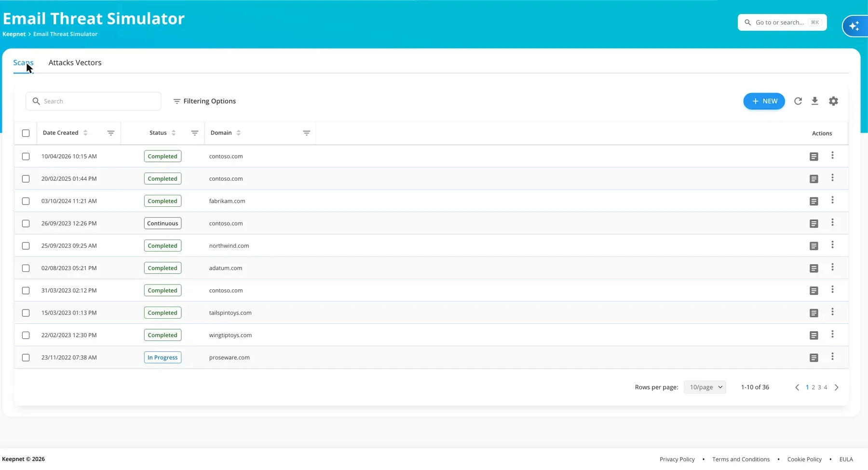Open the Privacy Policy link

(677, 459)
